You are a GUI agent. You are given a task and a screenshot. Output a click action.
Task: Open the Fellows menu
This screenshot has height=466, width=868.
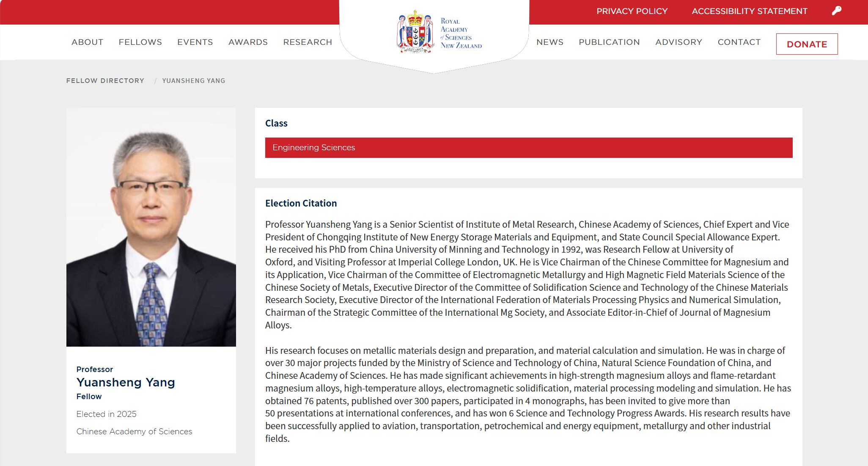[x=140, y=42]
